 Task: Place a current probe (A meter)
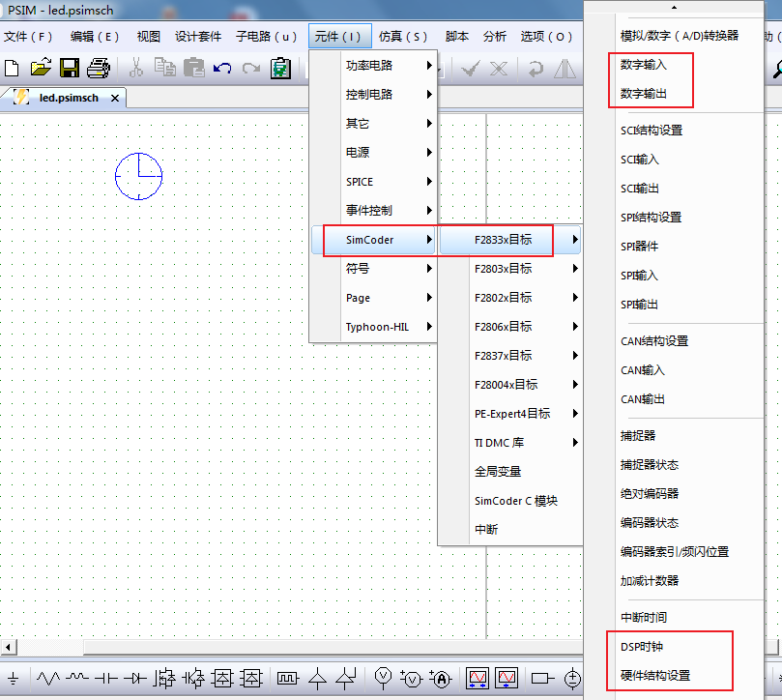click(441, 679)
